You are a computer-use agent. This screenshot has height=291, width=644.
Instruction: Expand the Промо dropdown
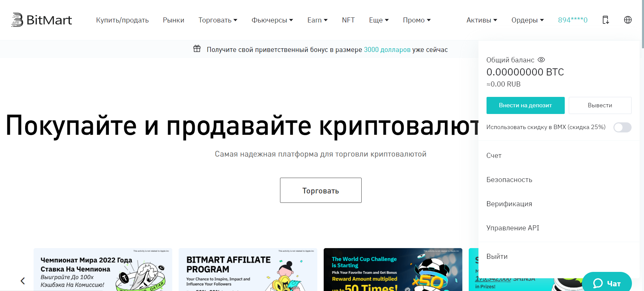(x=417, y=20)
